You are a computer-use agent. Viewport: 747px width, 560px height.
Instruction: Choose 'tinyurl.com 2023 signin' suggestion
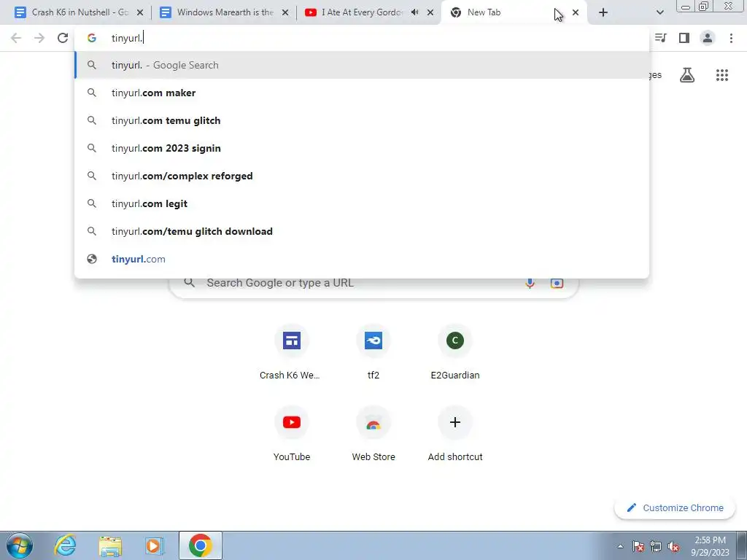point(362,148)
